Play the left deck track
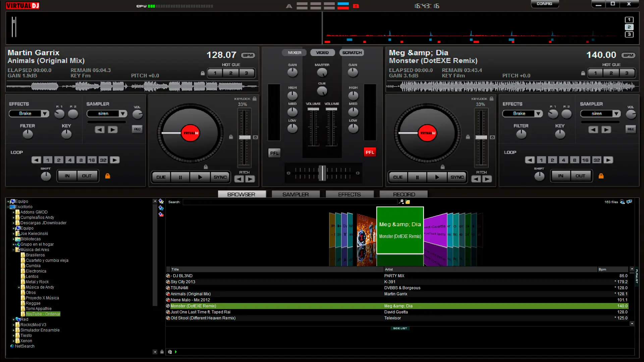Image resolution: width=644 pixels, height=362 pixels. click(x=200, y=177)
